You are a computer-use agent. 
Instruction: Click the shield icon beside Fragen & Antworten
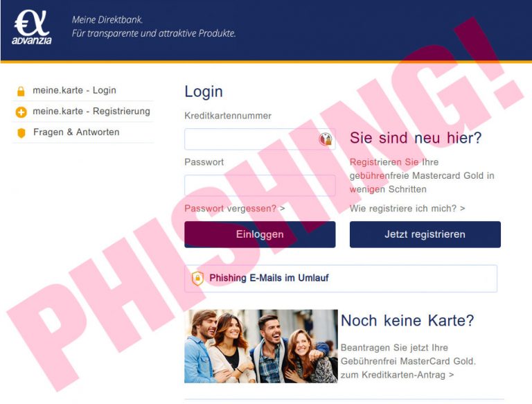tap(21, 133)
